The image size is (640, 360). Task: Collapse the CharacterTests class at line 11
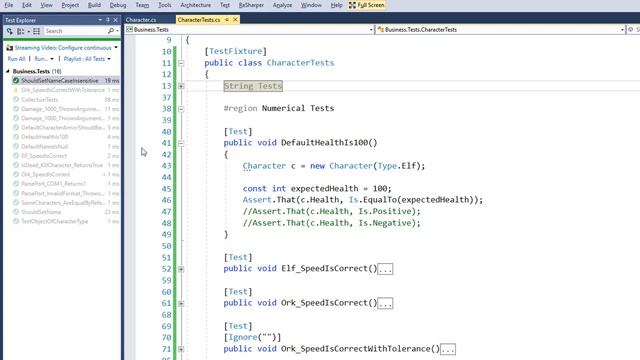tap(181, 63)
